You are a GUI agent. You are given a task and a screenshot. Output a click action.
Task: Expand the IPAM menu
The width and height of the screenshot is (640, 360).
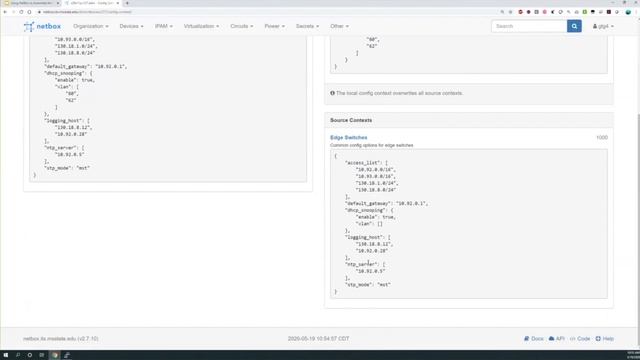(x=164, y=26)
